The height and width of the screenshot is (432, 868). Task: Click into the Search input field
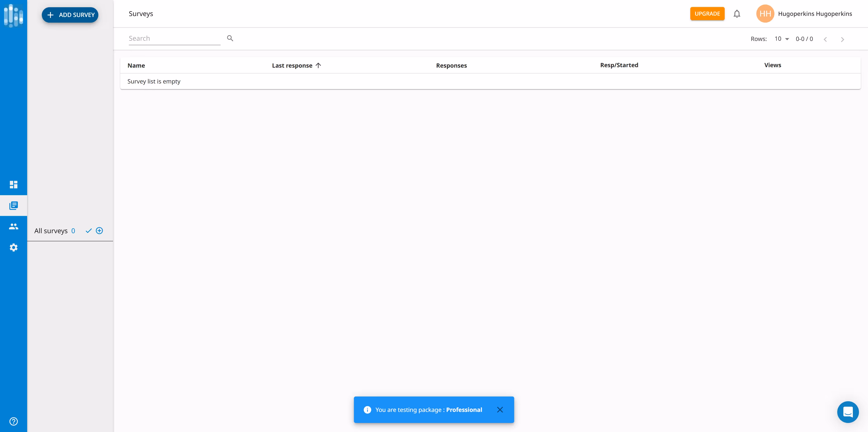174,38
